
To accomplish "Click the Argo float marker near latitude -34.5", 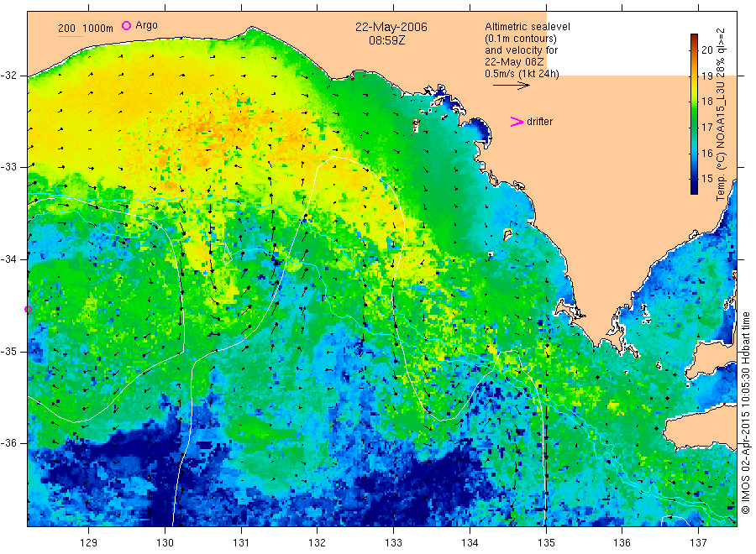I will click(28, 309).
